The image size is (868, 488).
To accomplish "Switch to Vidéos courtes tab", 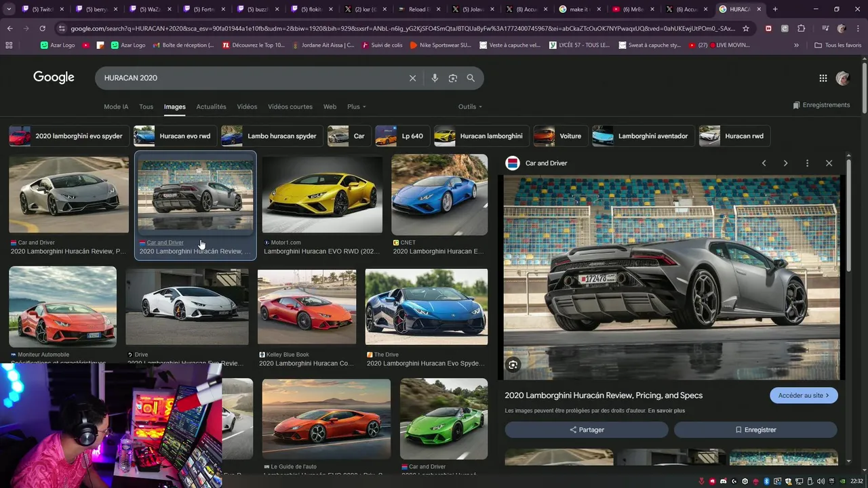I will 290,107.
